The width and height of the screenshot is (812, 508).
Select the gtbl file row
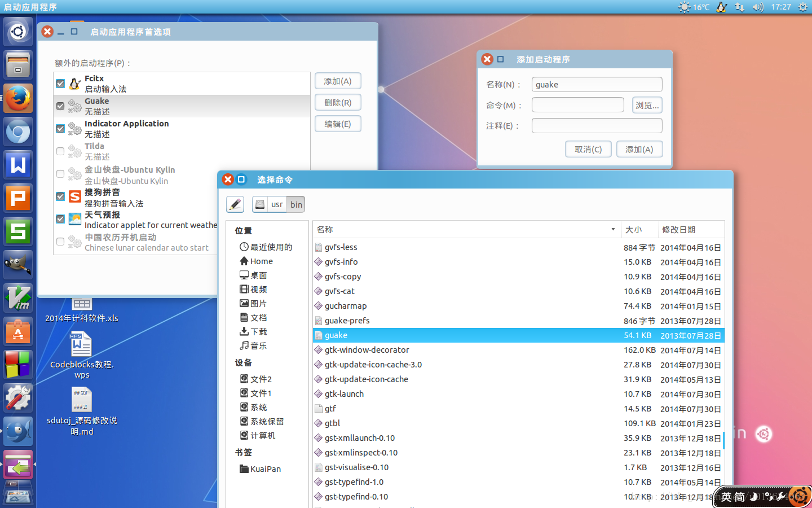(x=518, y=423)
